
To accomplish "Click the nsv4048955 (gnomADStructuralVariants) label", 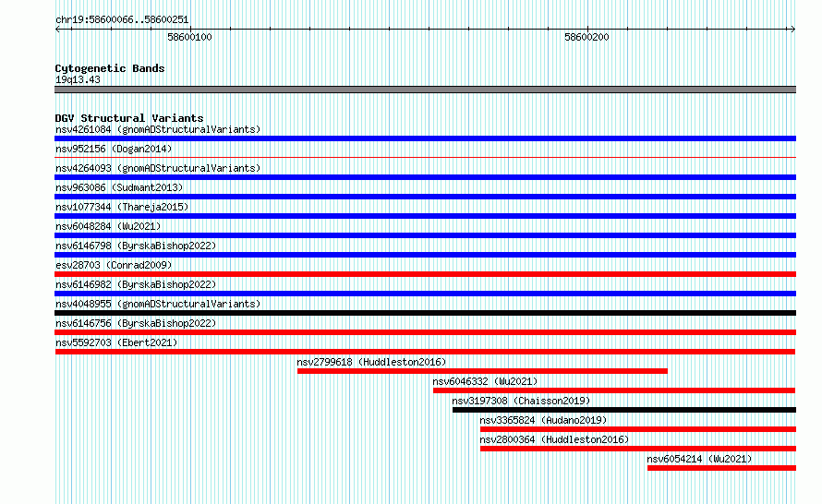I will point(158,304).
